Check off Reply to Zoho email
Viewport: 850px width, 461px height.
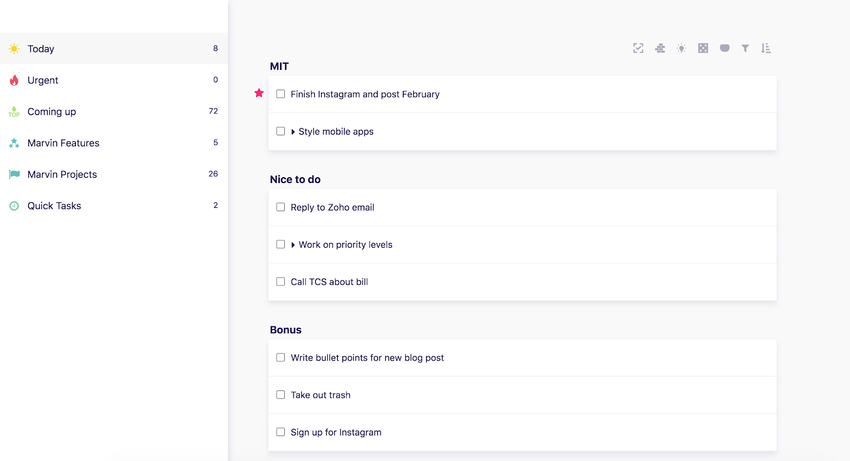pos(281,207)
